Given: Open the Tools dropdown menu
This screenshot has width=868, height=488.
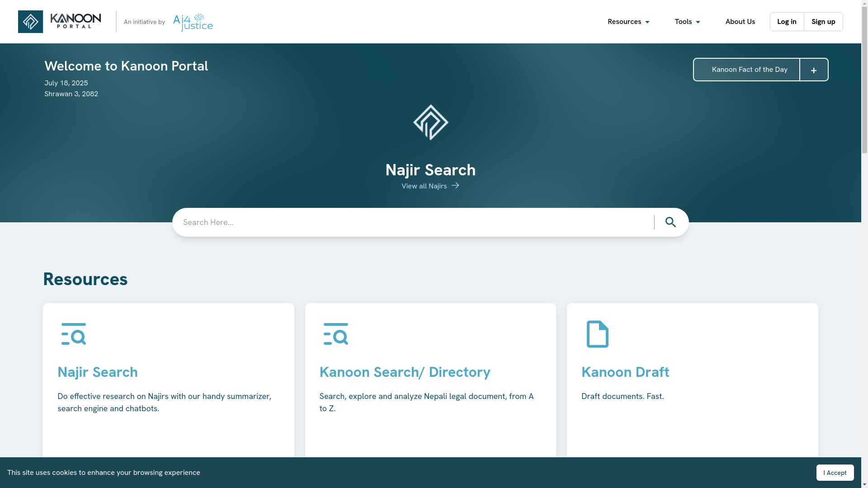Looking at the screenshot, I should point(687,22).
